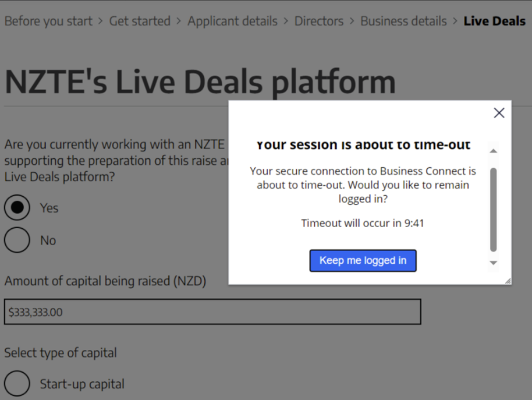Select the Yes radio button
The width and height of the screenshot is (532, 400).
[x=17, y=207]
